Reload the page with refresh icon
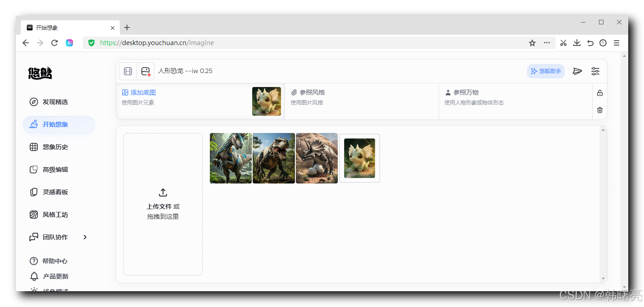Viewport: 644px width, 307px height. pos(54,43)
